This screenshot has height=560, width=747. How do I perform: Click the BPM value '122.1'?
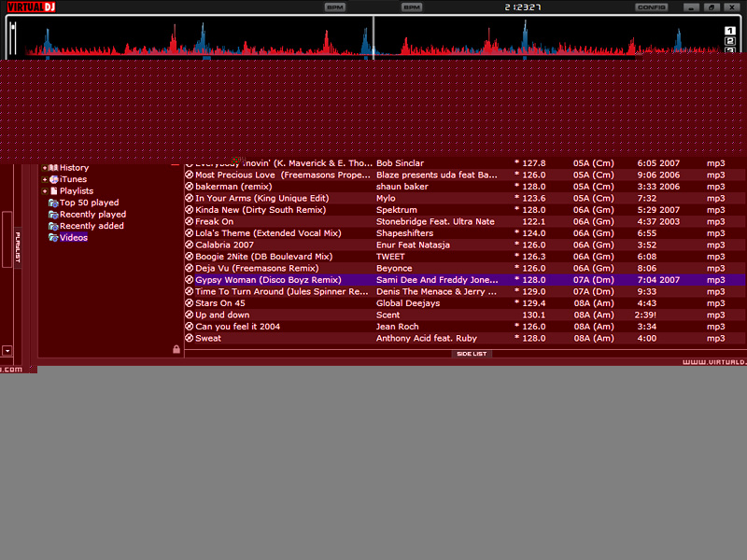534,221
